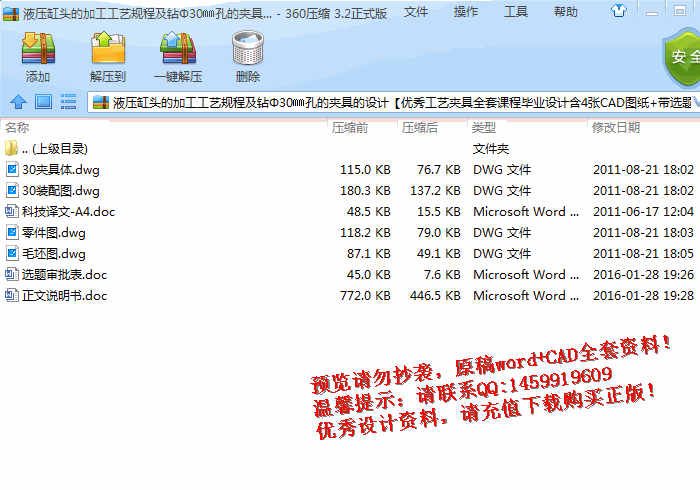Click the 2011-08-21 18:05 date cell

coord(643,253)
